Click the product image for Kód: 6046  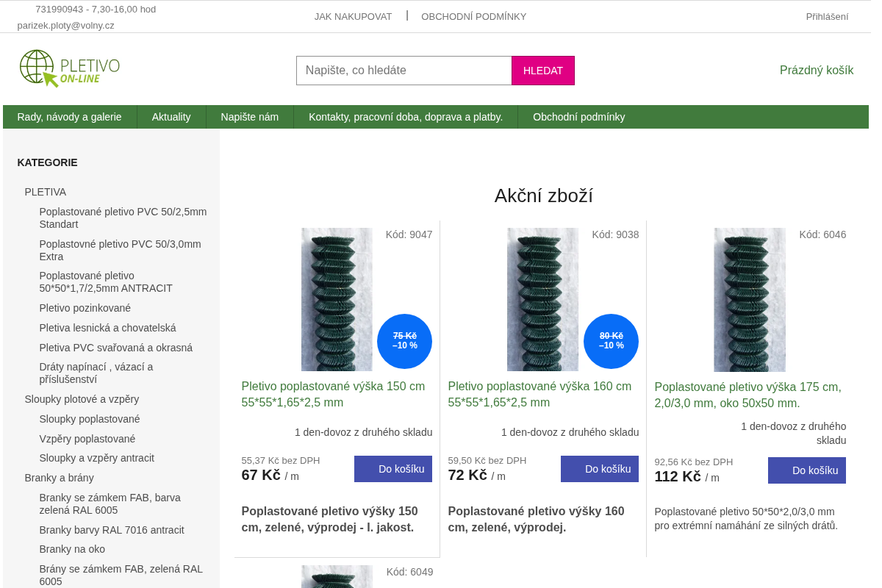click(x=750, y=299)
